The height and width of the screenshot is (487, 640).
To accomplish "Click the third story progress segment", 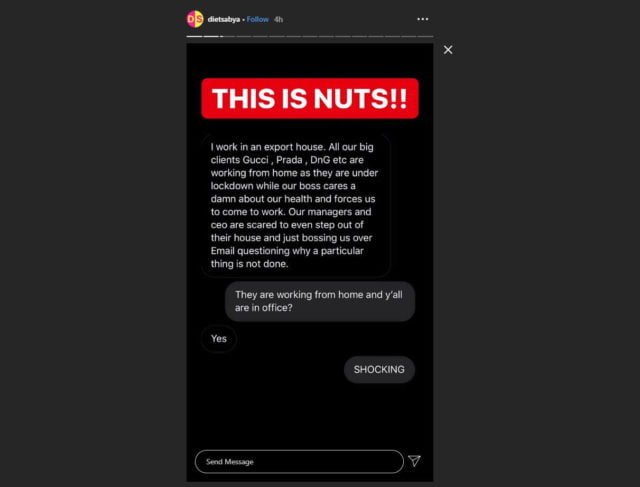I will [x=227, y=36].
